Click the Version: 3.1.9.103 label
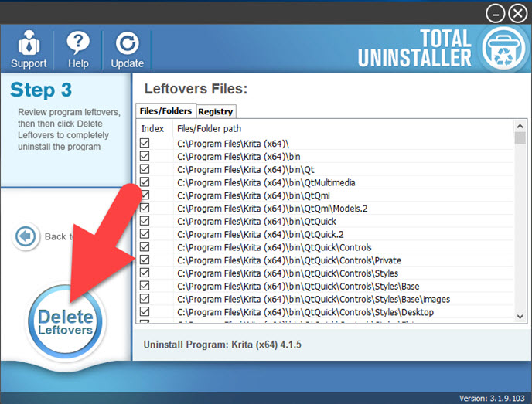The image size is (532, 404). pyautogui.click(x=492, y=399)
